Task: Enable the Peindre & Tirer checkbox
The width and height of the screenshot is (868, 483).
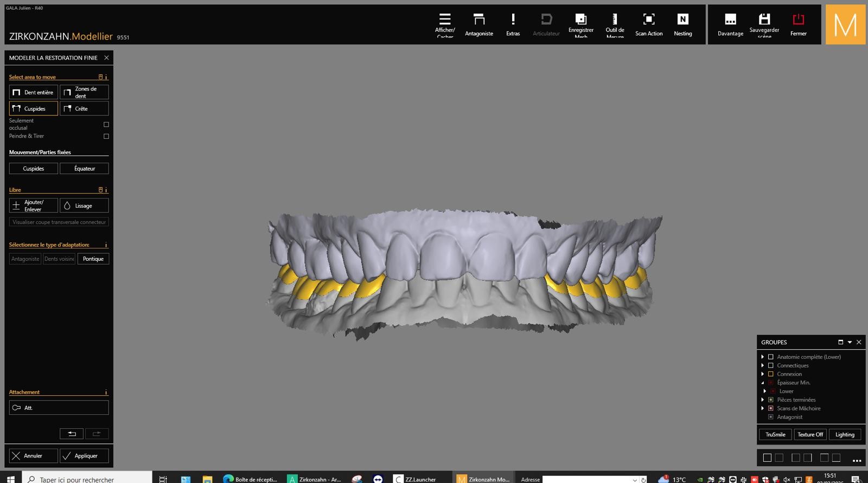Action: [106, 136]
